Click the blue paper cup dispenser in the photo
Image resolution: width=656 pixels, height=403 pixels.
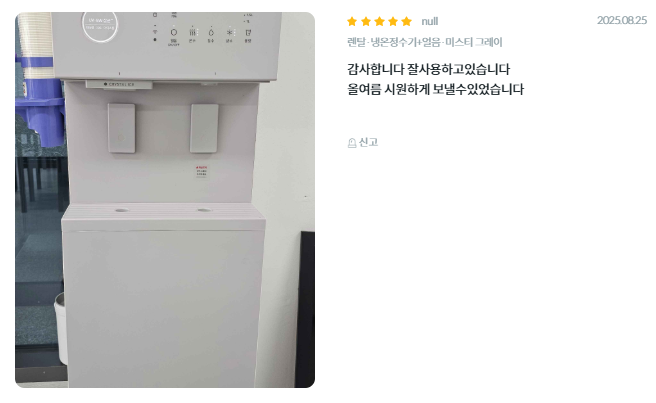pos(40,100)
